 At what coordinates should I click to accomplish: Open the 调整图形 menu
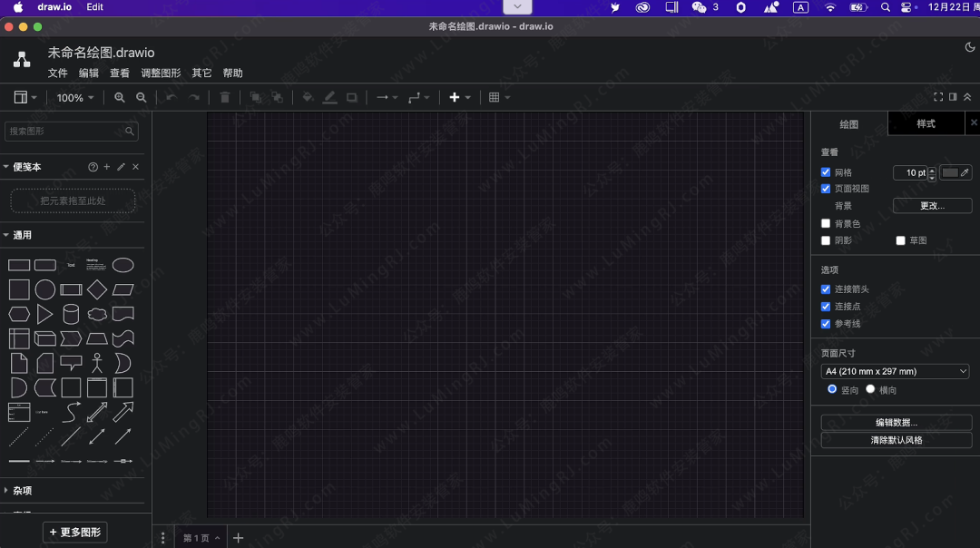point(161,73)
